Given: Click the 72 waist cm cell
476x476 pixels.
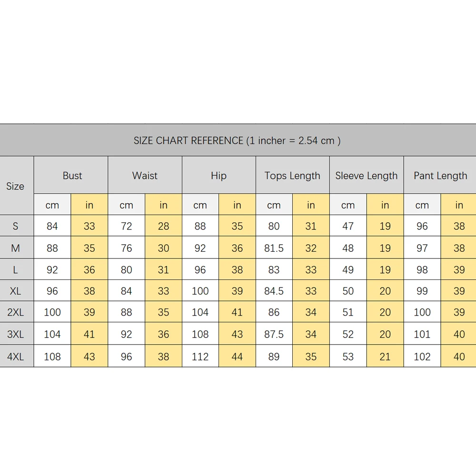Looking at the screenshot, I should pos(126,226).
